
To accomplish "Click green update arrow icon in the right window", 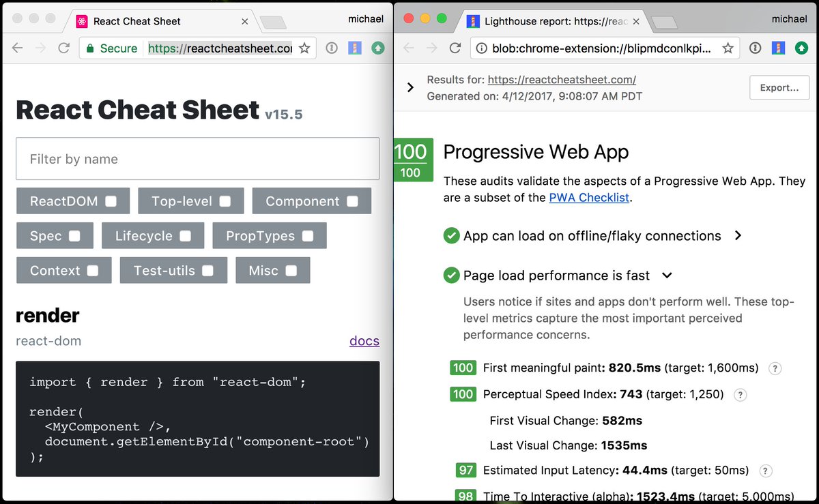I will pos(801,48).
